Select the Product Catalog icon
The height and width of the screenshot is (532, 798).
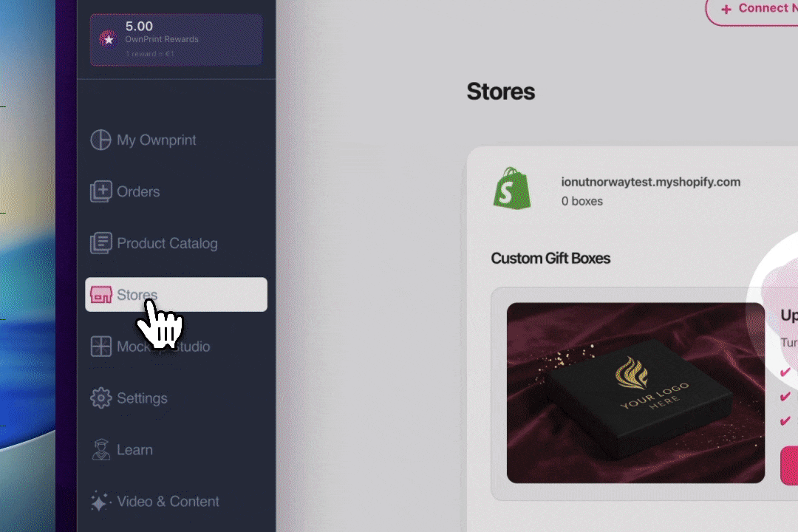(x=100, y=243)
